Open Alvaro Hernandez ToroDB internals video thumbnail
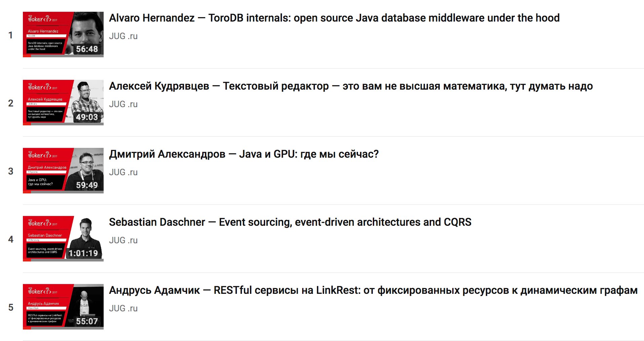 coord(63,34)
